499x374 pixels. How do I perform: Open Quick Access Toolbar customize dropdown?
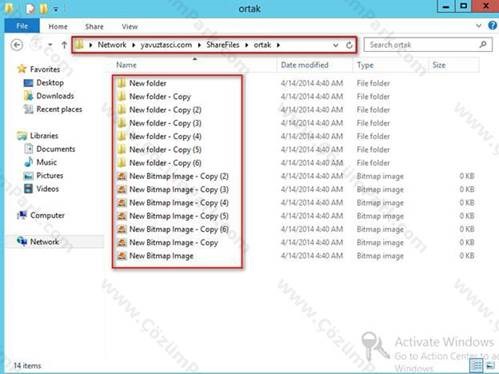(56, 9)
